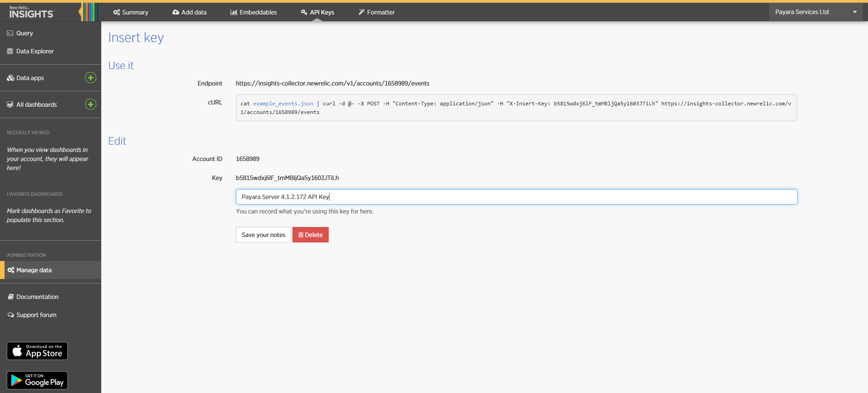
Task: Select the Embeddables tab
Action: pyautogui.click(x=254, y=12)
